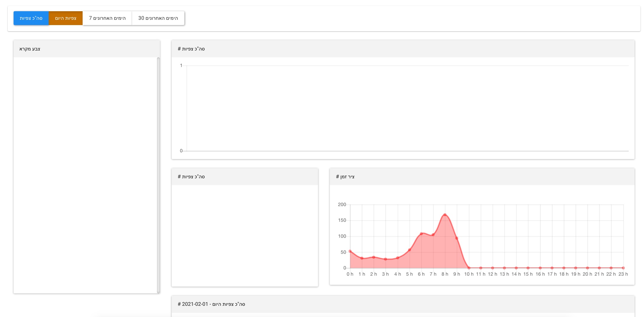Screen dimensions: 644x317
Task: Switch to צפיות היום view
Action: click(65, 18)
